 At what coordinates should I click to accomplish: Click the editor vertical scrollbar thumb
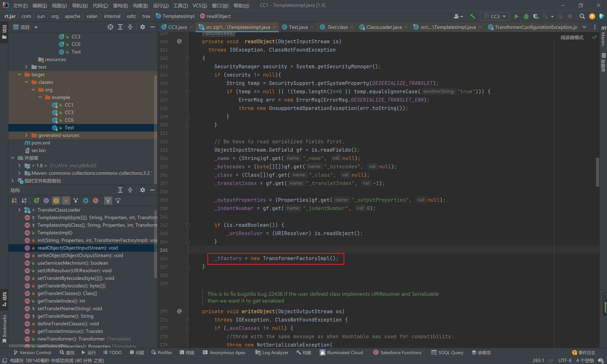(x=597, y=172)
